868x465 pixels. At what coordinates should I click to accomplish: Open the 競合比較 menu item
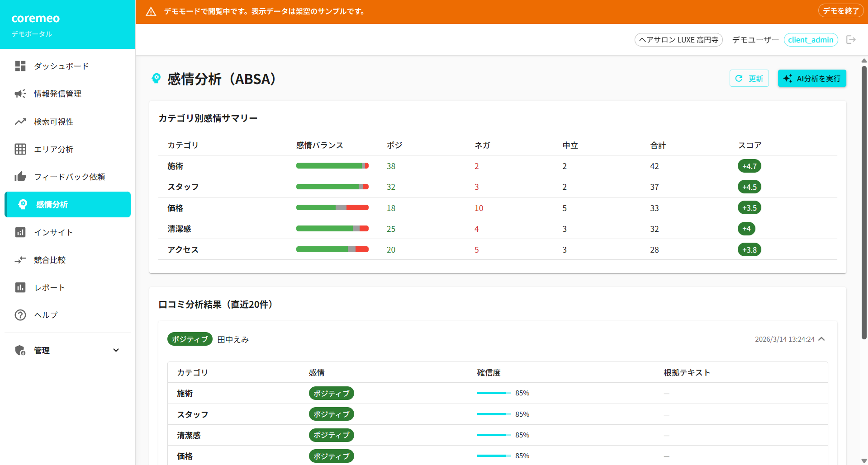tap(68, 260)
